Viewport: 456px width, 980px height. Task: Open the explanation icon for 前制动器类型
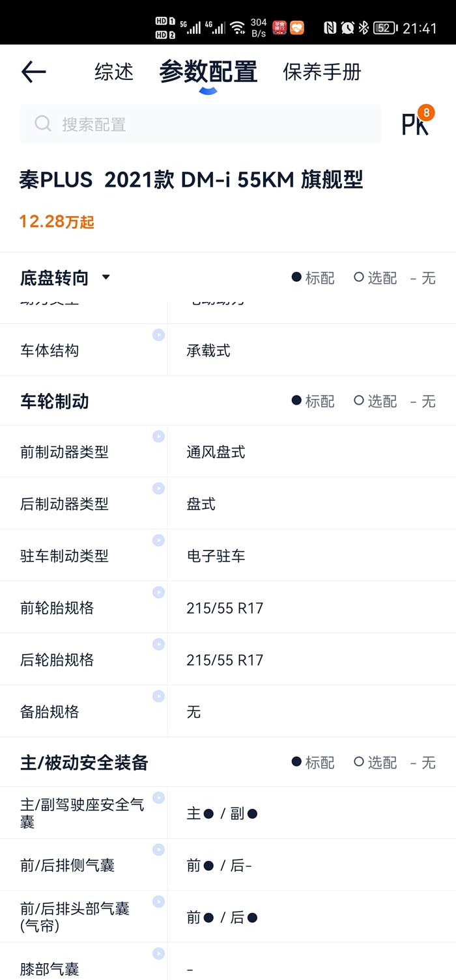point(158,437)
